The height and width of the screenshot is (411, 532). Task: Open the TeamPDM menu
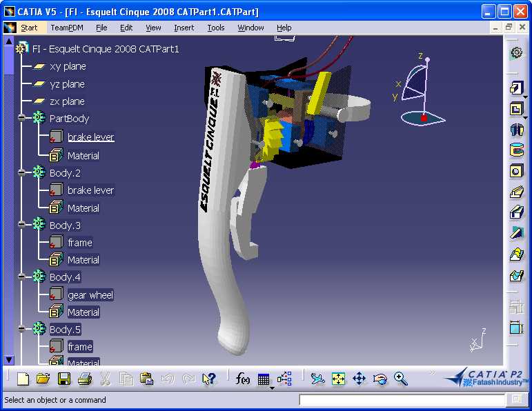point(67,28)
